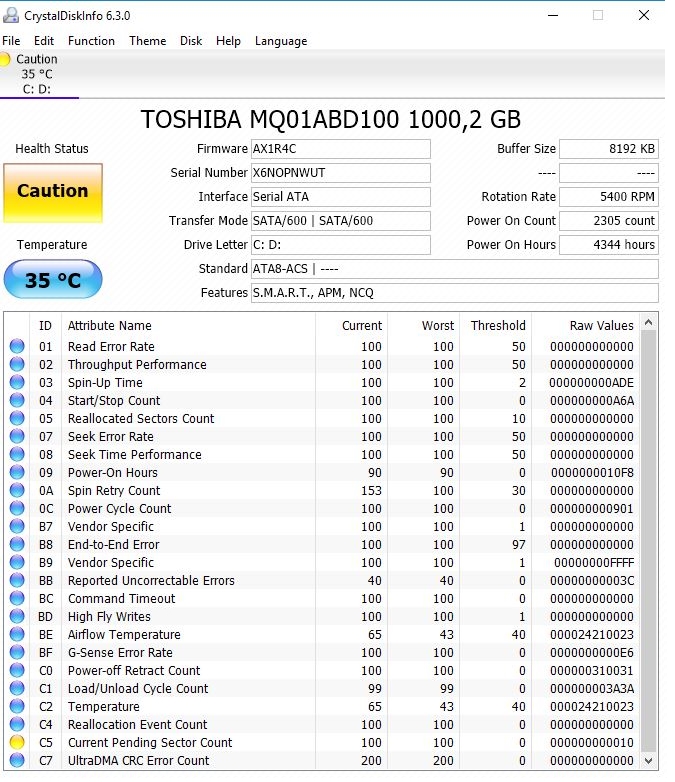Open the Function menu

click(91, 41)
